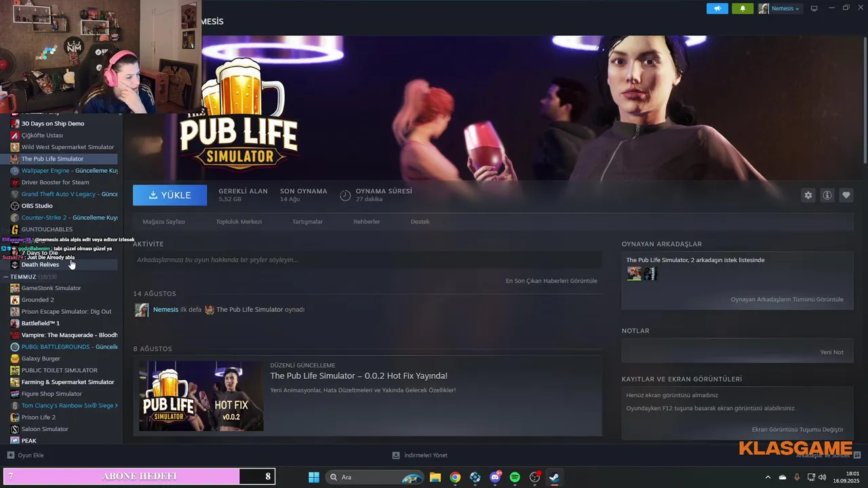Select GameStonk Simulator icon
868x488 pixels.
point(15,288)
